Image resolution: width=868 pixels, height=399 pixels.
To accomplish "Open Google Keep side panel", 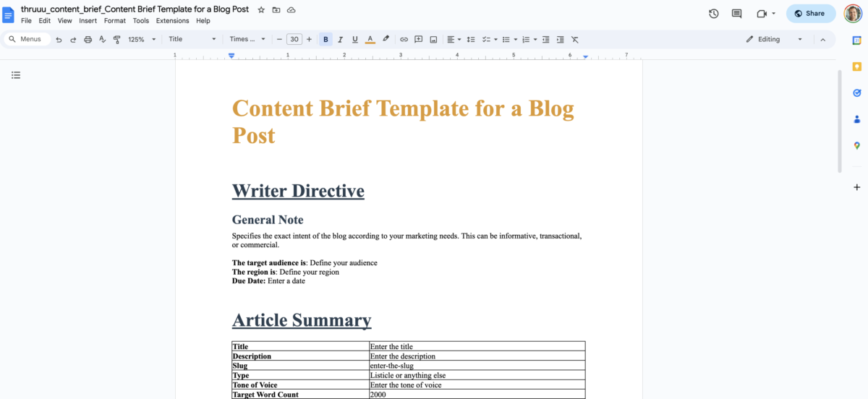I will click(x=856, y=66).
